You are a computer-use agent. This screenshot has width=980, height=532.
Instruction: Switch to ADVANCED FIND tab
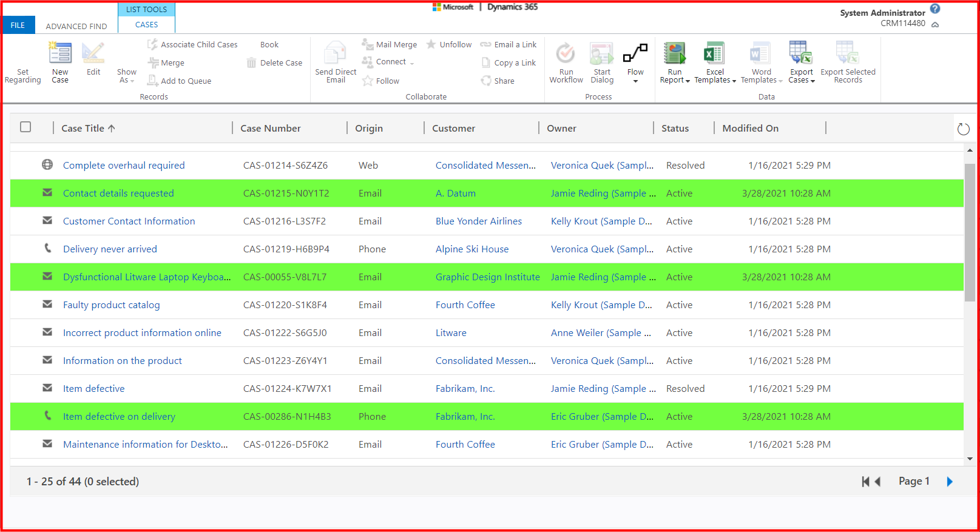[76, 26]
